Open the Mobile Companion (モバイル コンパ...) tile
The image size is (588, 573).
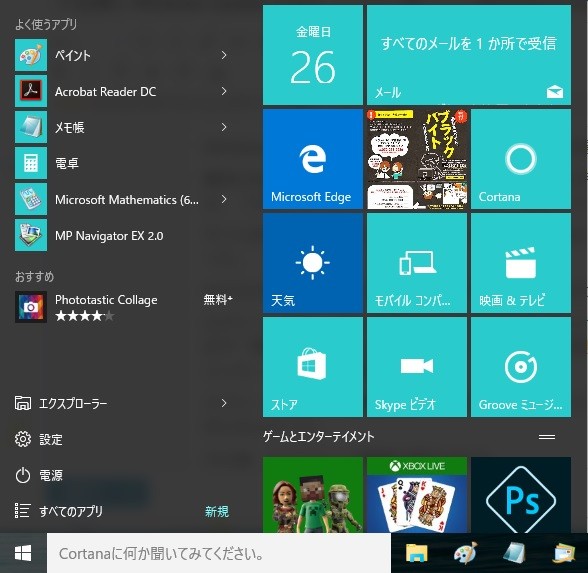[417, 263]
